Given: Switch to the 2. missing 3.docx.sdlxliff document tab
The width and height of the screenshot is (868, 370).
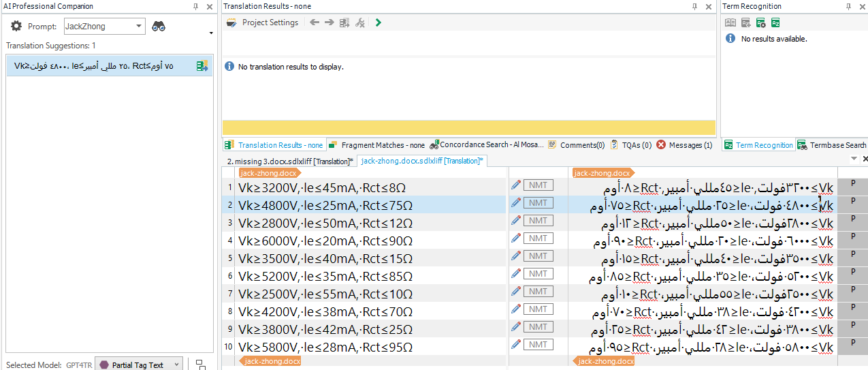Looking at the screenshot, I should coord(290,161).
